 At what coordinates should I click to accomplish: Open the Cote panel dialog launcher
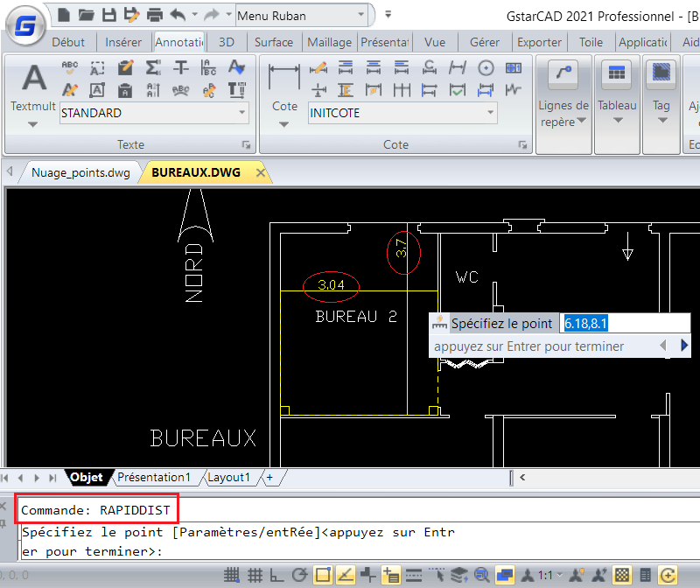coord(522,144)
